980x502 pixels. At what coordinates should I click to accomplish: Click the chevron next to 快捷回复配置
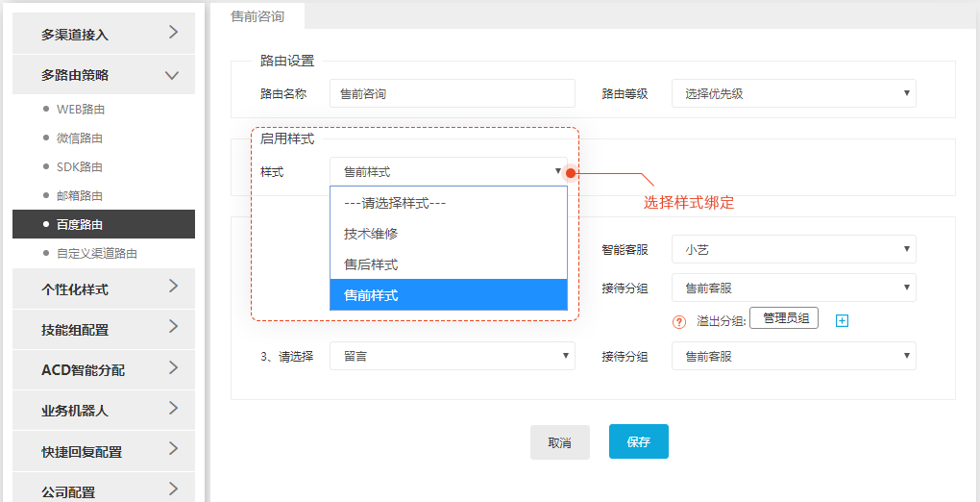174,449
